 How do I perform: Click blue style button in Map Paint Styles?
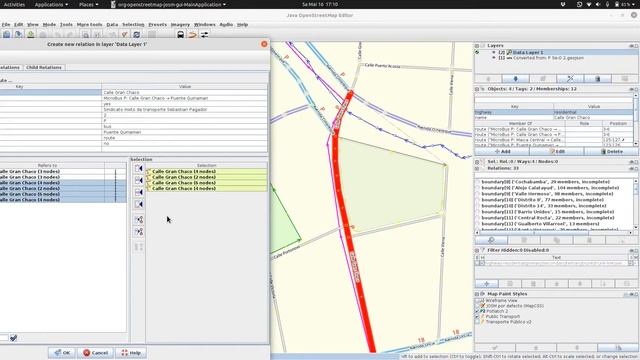pos(618,348)
